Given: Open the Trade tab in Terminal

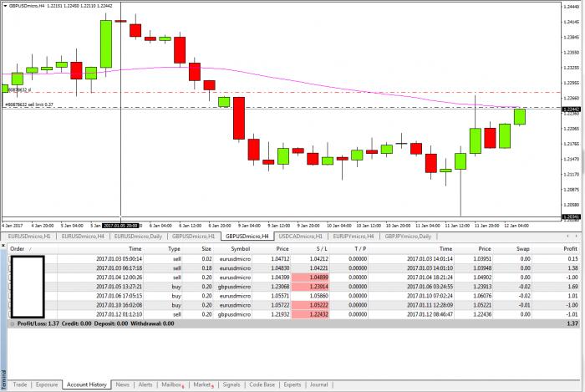Looking at the screenshot, I should point(20,384).
